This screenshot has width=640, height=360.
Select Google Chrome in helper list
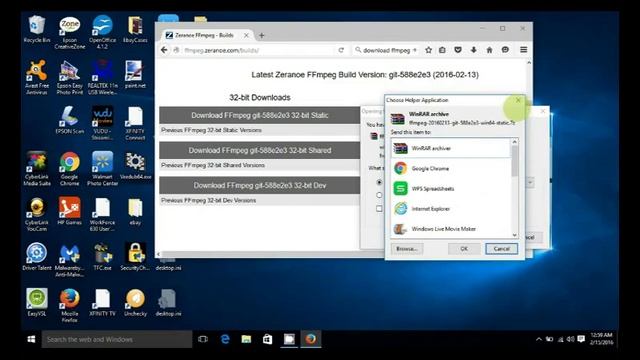pyautogui.click(x=451, y=168)
